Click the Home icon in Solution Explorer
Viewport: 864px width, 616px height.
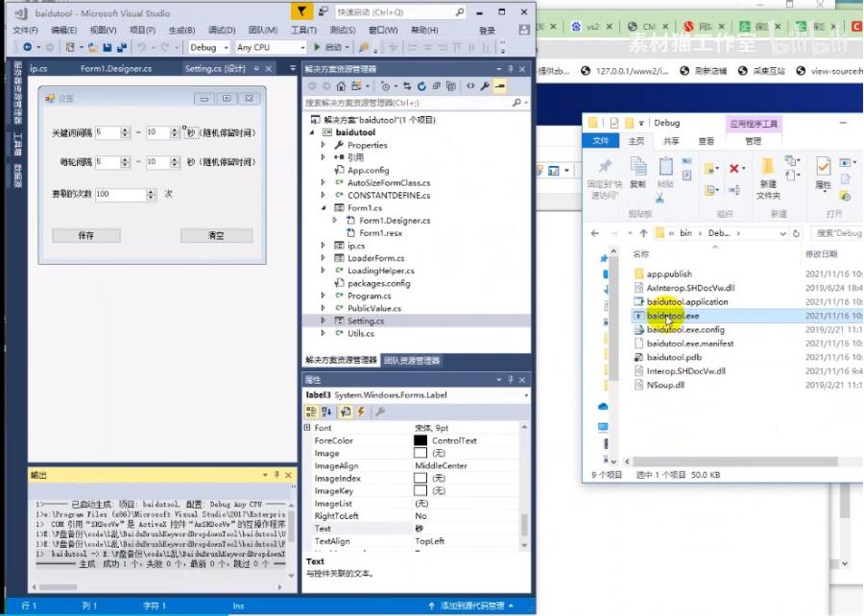341,86
